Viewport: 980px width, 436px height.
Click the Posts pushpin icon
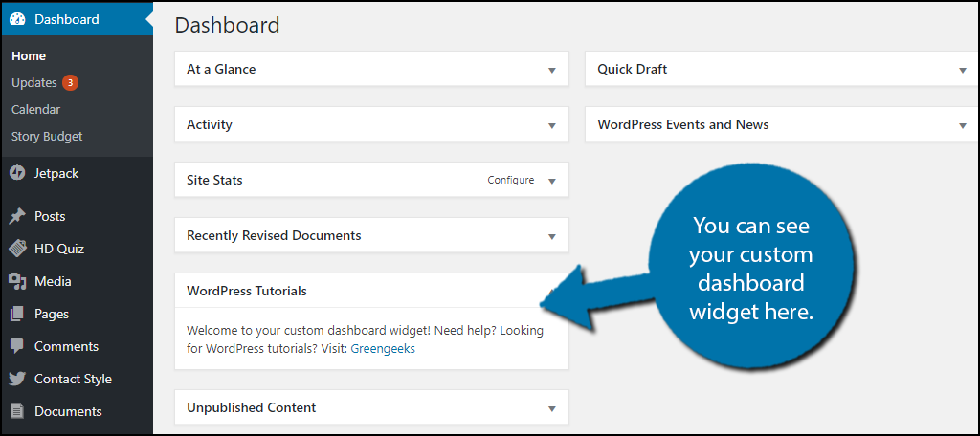point(17,216)
